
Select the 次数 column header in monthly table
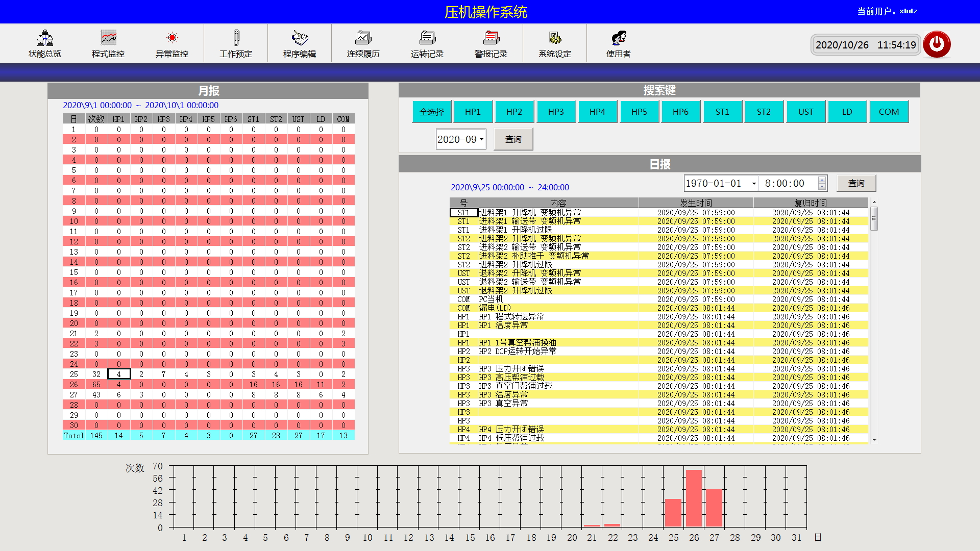96,119
